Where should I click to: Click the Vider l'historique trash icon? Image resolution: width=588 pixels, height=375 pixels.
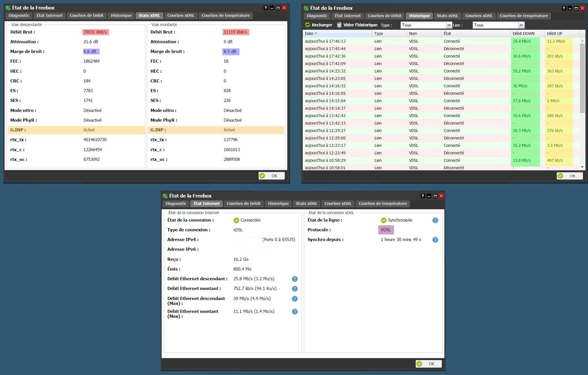339,25
